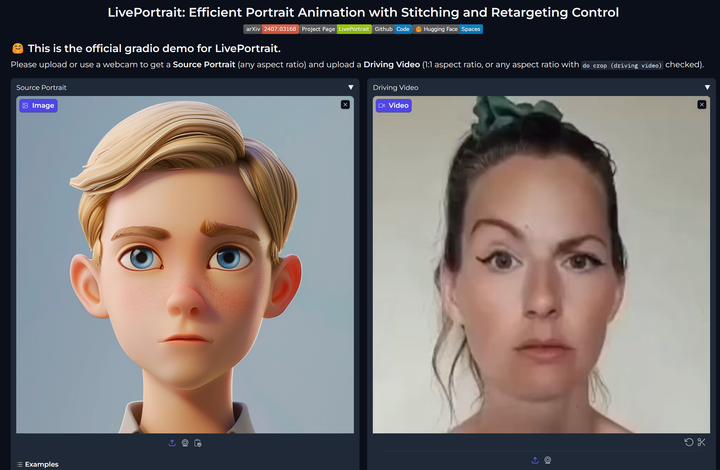Image resolution: width=720 pixels, height=470 pixels.
Task: Click the LivePortrait page title
Action: coord(363,12)
